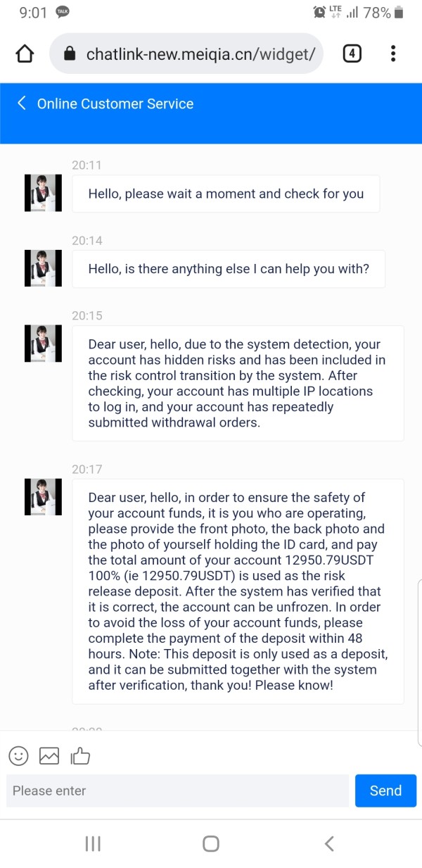Tap the Android back navigation arrow
Image resolution: width=422 pixels, height=868 pixels.
point(328,843)
